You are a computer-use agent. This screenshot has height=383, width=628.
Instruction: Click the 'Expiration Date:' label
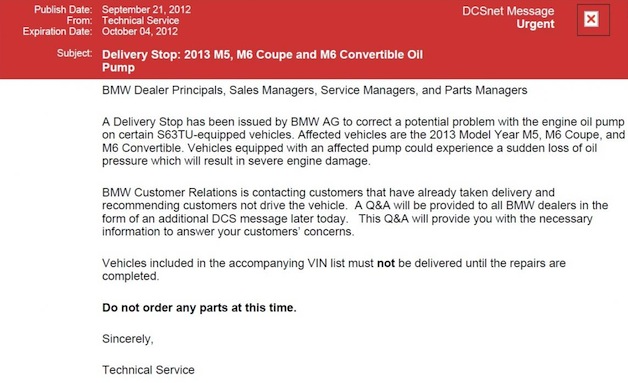(57, 31)
